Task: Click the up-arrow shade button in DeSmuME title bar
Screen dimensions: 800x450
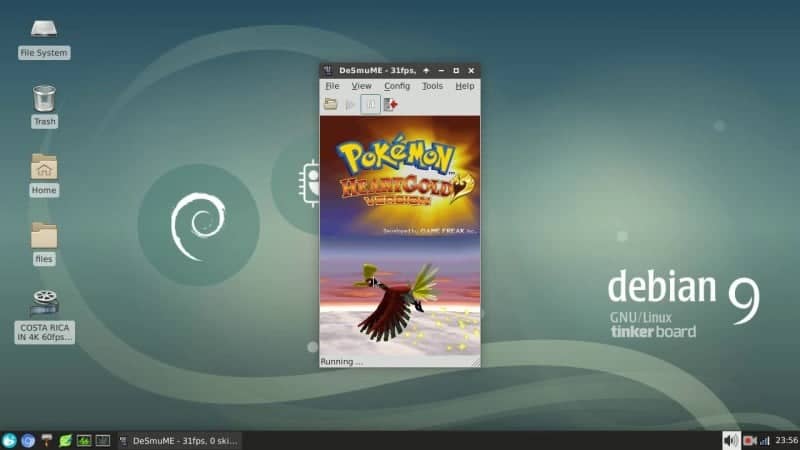Action: click(x=426, y=70)
